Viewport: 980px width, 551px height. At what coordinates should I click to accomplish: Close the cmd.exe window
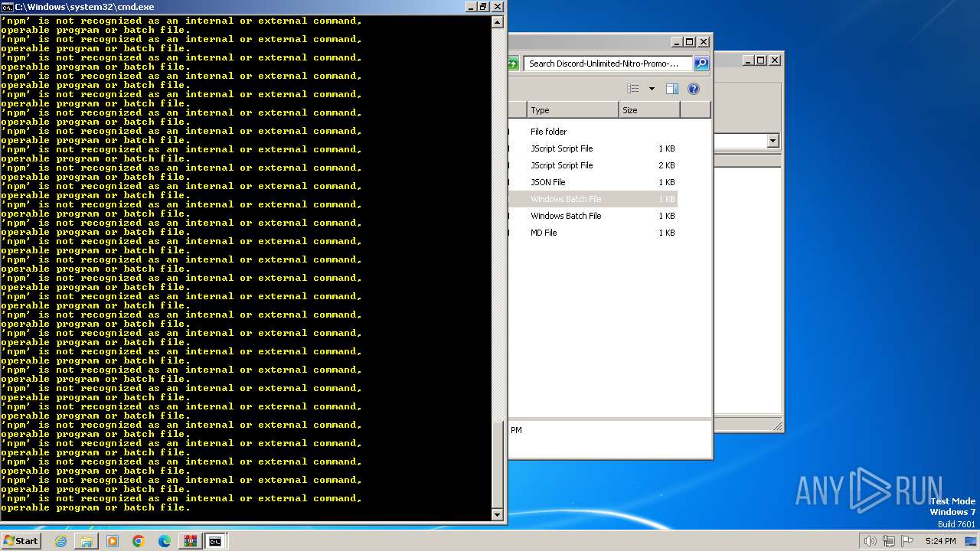(x=497, y=7)
